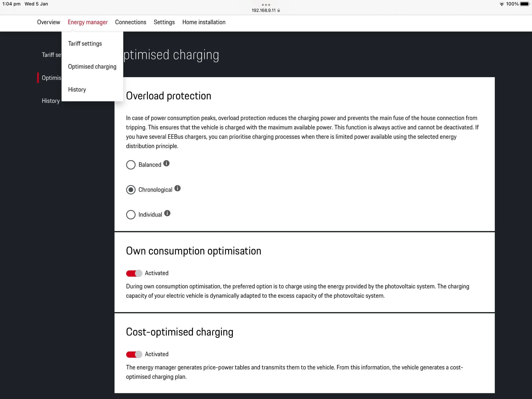This screenshot has height=399, width=532.
Task: Select the Chronological radio button
Action: (x=131, y=190)
